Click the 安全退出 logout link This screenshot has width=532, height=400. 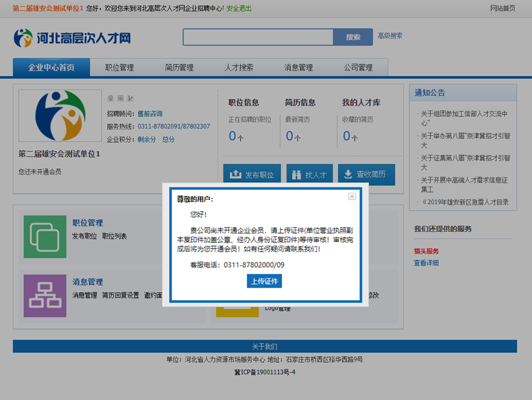(239, 8)
